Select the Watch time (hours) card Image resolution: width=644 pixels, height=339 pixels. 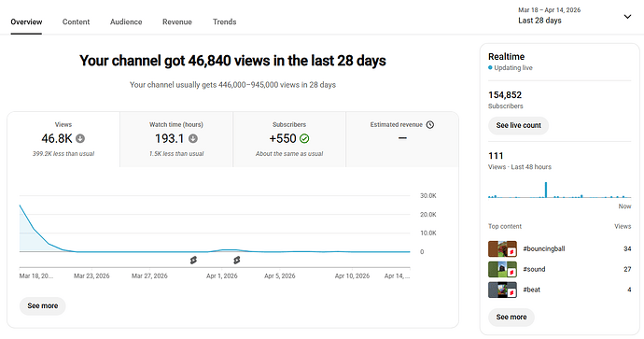[x=176, y=139]
